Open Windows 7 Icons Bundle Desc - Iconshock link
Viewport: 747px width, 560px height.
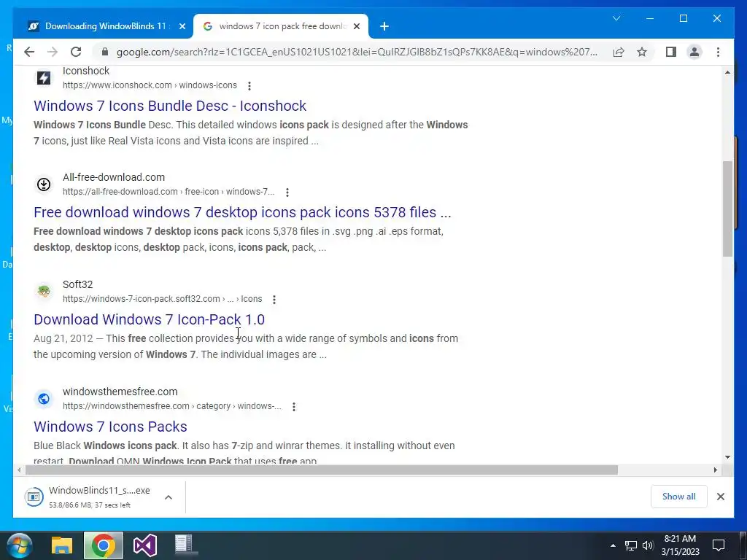170,106
